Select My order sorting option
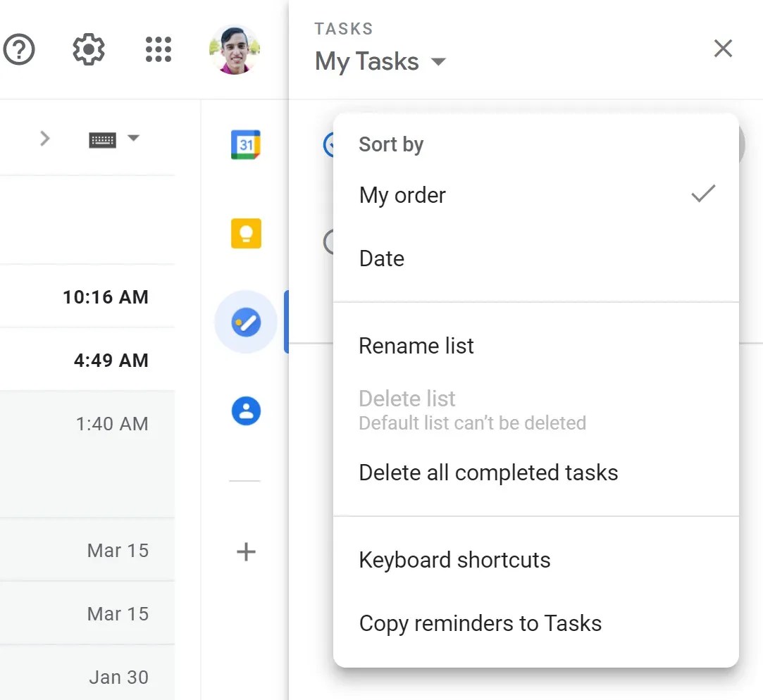 (x=402, y=195)
